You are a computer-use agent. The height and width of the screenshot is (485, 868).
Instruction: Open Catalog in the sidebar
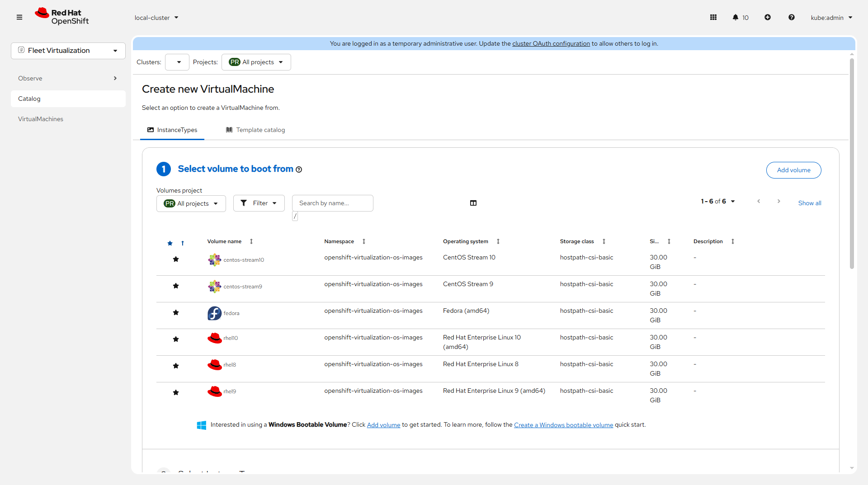(68, 99)
